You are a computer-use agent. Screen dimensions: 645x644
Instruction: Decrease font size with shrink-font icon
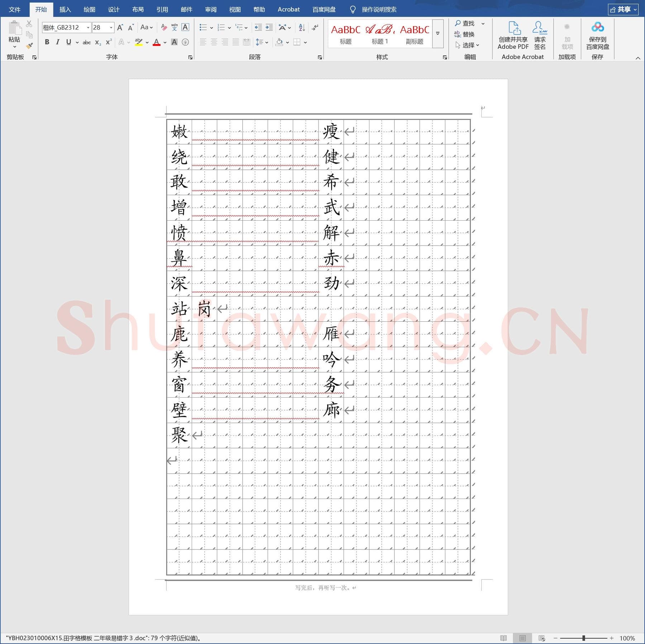pos(131,28)
